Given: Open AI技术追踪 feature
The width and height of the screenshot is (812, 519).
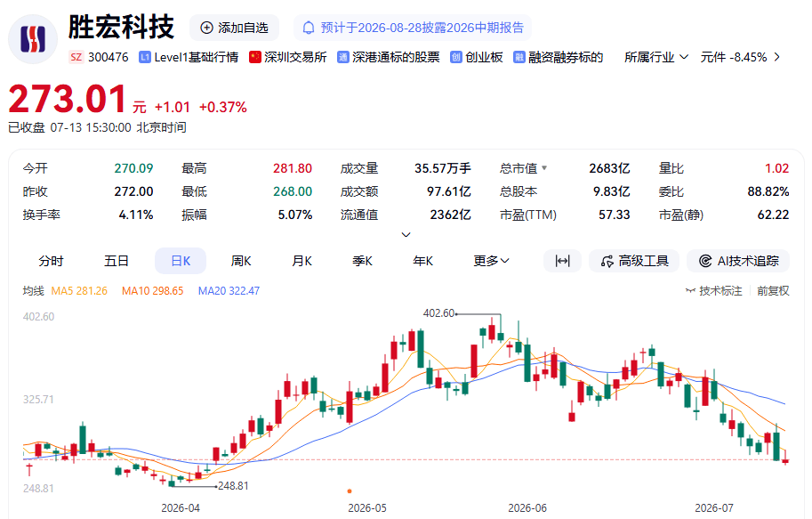Looking at the screenshot, I should [x=738, y=261].
